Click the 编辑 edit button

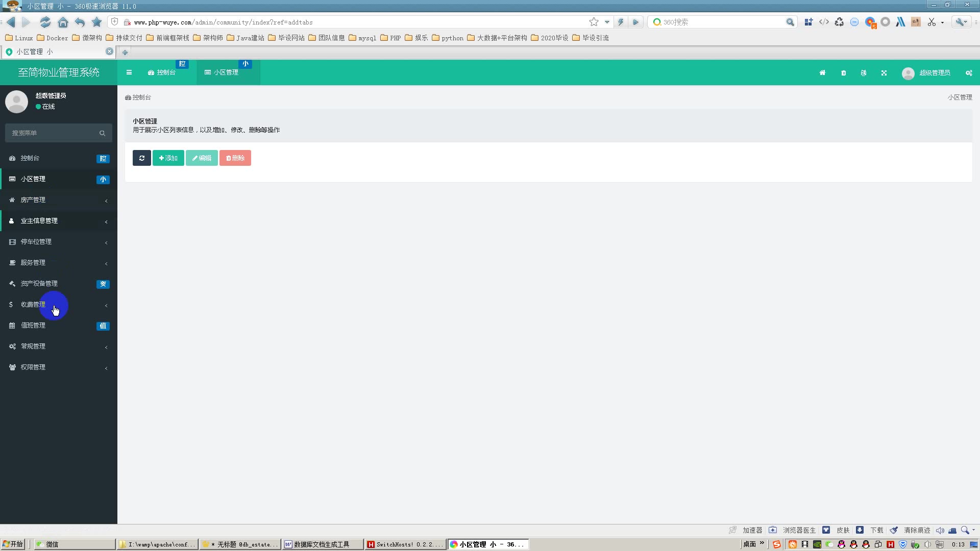[201, 158]
